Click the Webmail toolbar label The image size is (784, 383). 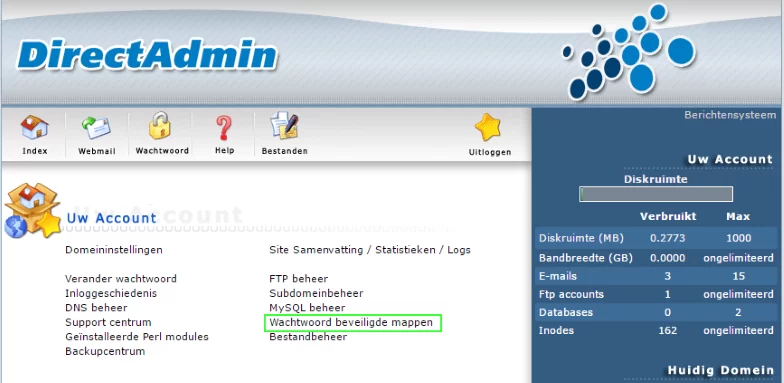[96, 151]
